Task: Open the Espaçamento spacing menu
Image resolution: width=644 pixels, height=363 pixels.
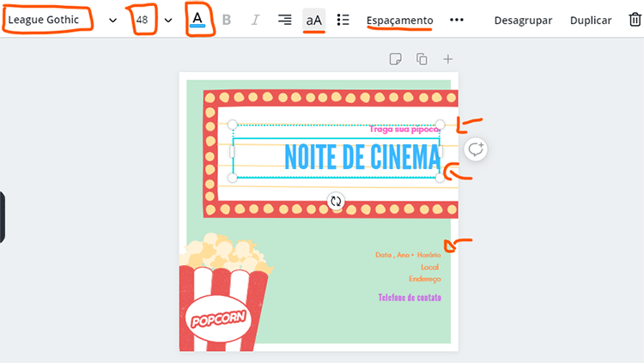Action: point(399,20)
